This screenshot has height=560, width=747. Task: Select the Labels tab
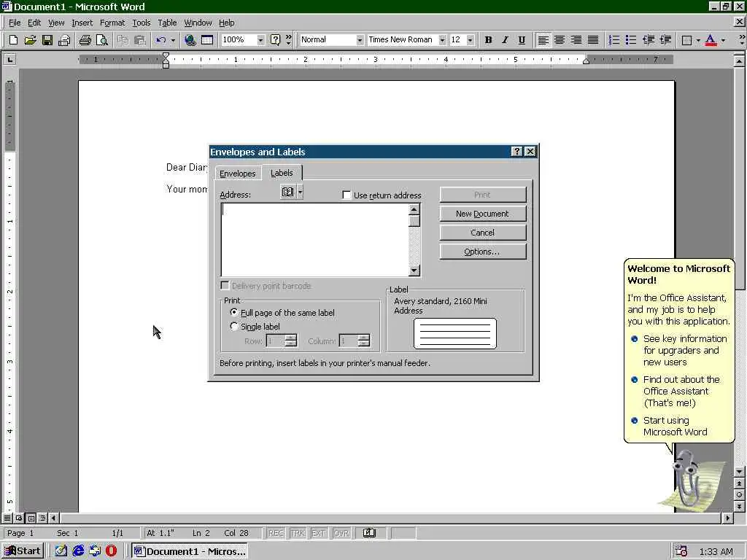tap(282, 173)
